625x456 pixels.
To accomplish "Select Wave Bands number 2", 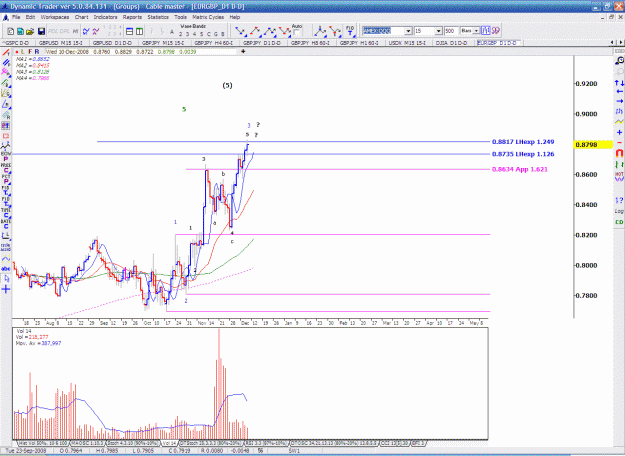I will pyautogui.click(x=181, y=34).
